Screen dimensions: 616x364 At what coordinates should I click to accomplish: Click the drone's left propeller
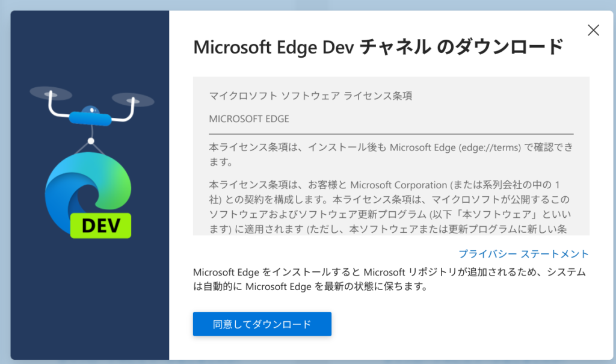[x=51, y=93]
